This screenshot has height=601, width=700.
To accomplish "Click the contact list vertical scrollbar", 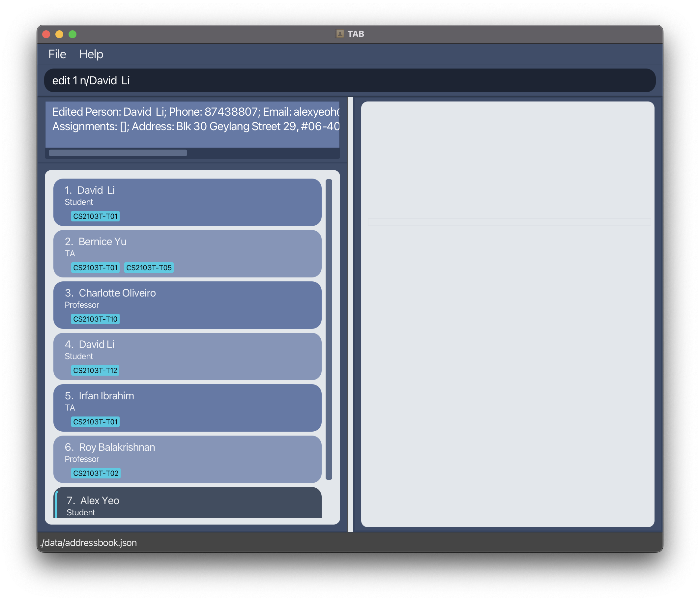I will click(329, 329).
